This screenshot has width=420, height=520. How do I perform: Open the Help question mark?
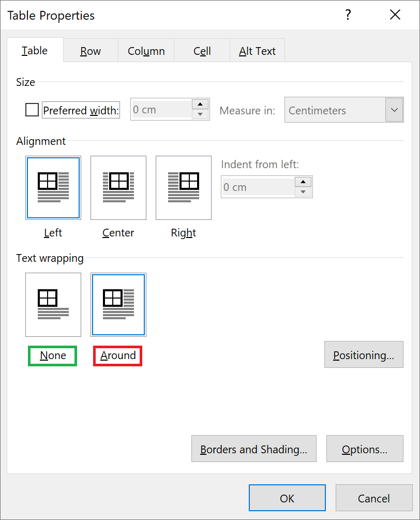tap(348, 14)
